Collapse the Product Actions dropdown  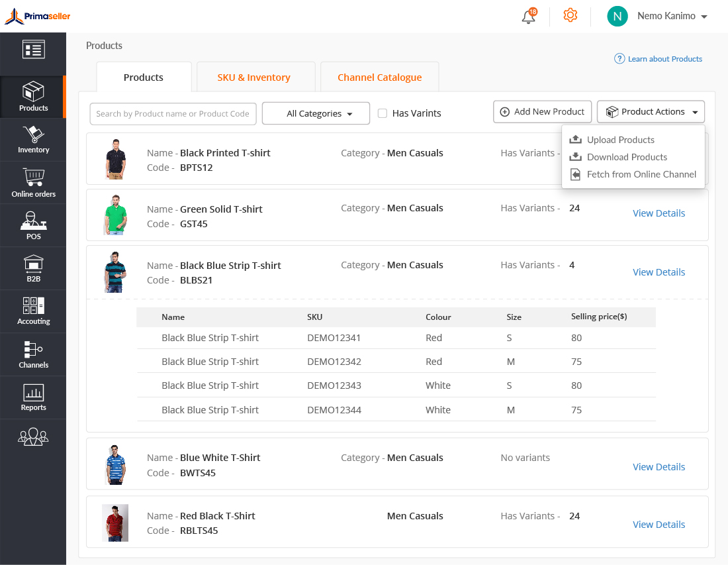point(651,112)
